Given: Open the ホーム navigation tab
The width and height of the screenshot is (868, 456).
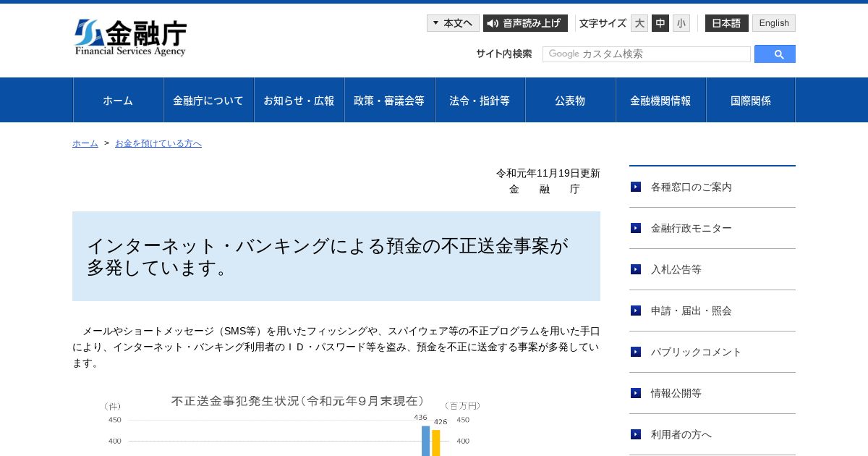Looking at the screenshot, I should click(x=119, y=100).
